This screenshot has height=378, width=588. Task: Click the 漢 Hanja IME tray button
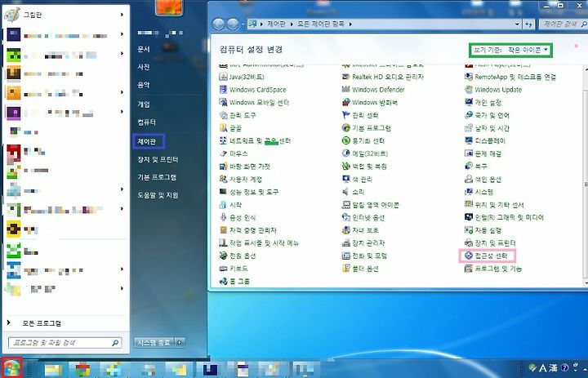(x=555, y=368)
